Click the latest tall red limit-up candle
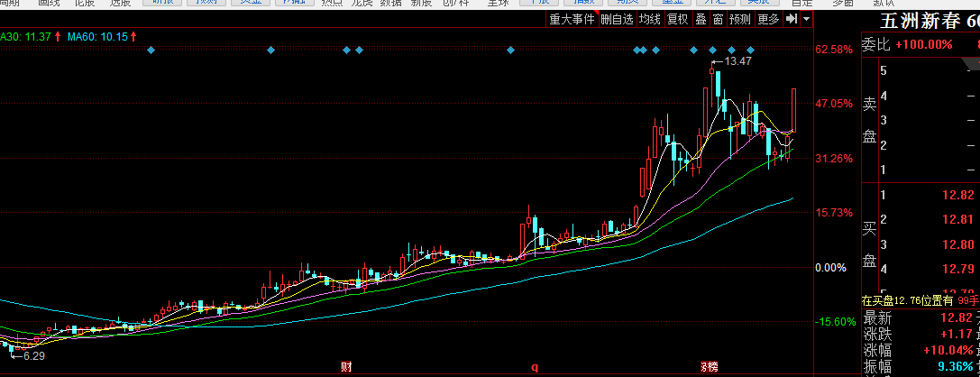 pyautogui.click(x=793, y=110)
